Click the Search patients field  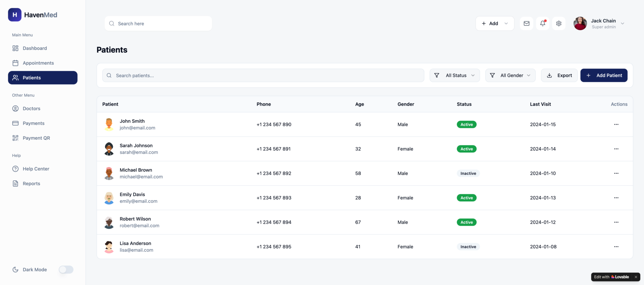coord(263,75)
